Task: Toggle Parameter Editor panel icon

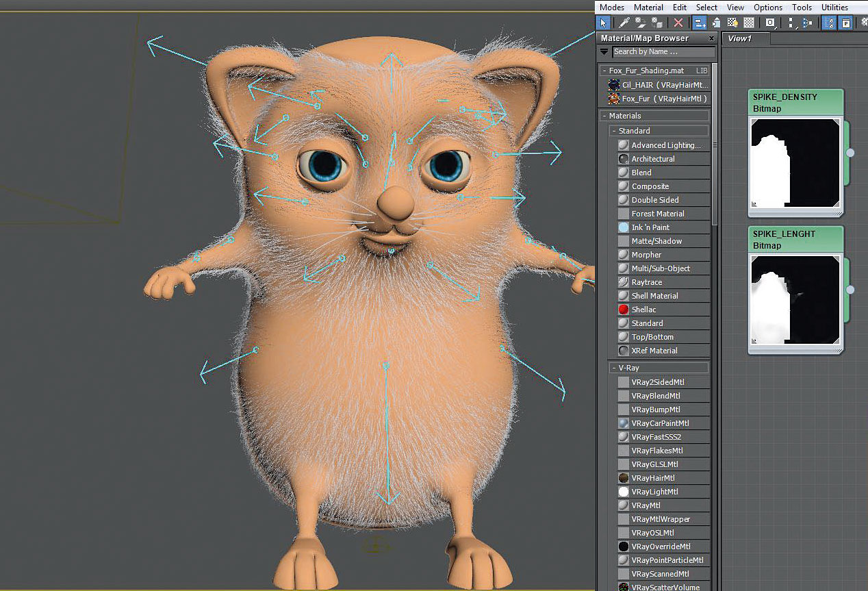Action: point(846,23)
